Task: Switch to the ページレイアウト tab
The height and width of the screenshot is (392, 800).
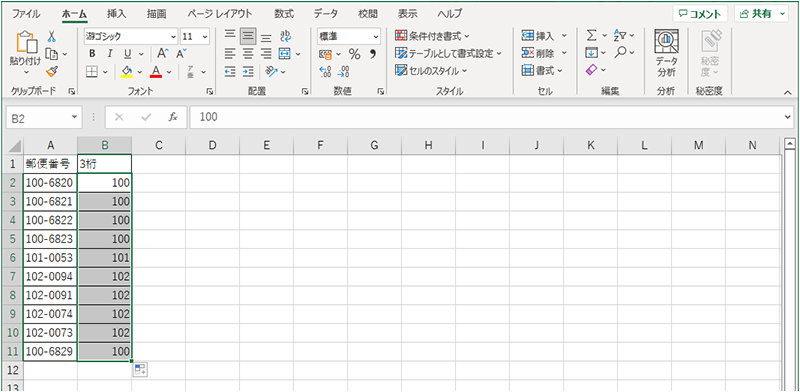Action: (x=219, y=14)
